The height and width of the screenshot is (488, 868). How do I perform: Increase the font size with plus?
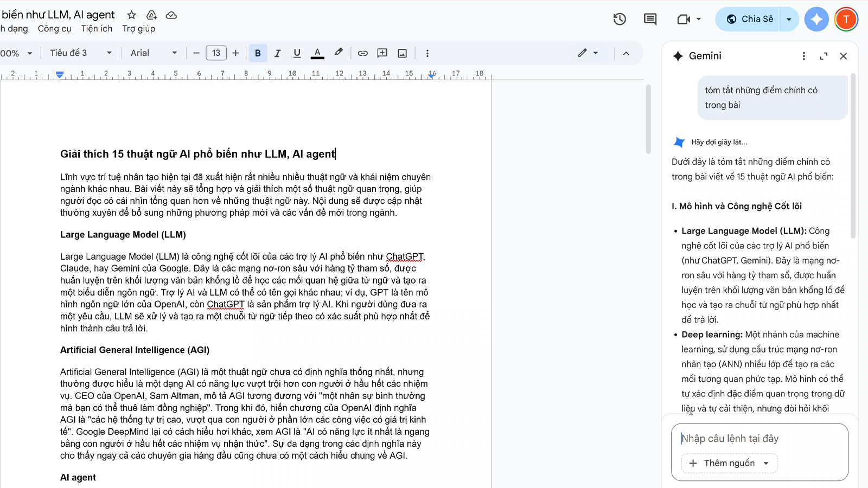pos(235,53)
